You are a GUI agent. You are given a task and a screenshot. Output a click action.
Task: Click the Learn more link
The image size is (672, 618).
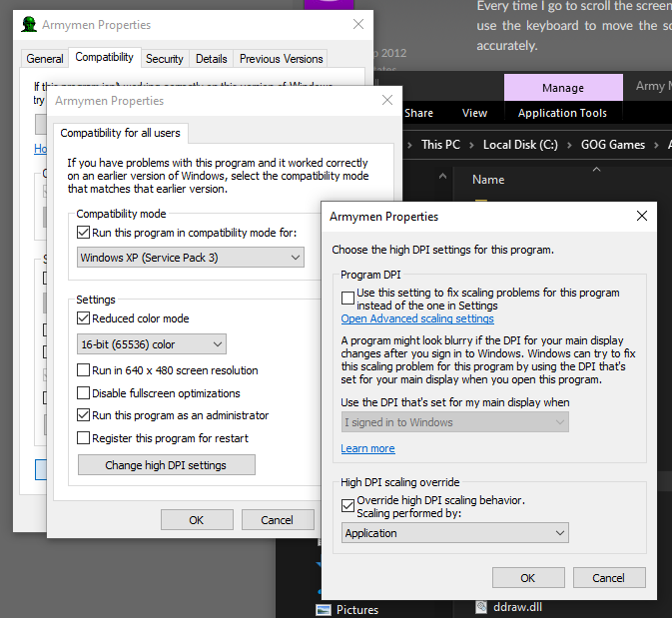pos(367,448)
